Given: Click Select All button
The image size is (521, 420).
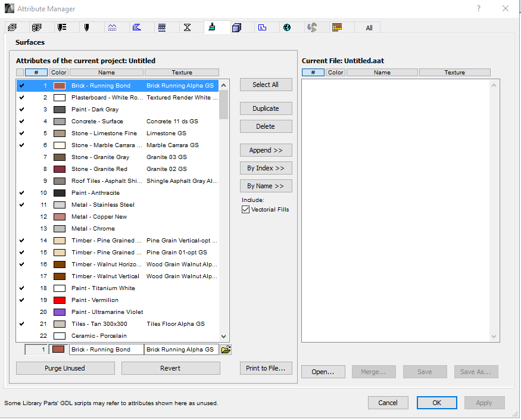Looking at the screenshot, I should point(266,85).
